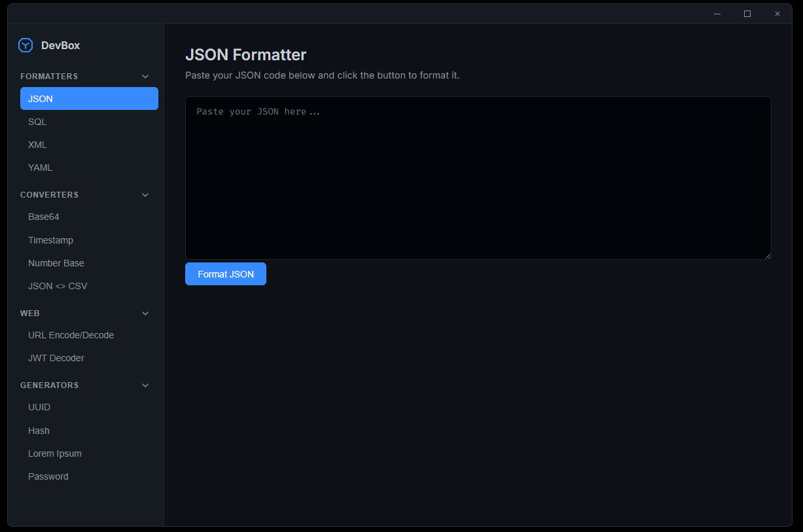Click inside the JSON paste area

478,177
